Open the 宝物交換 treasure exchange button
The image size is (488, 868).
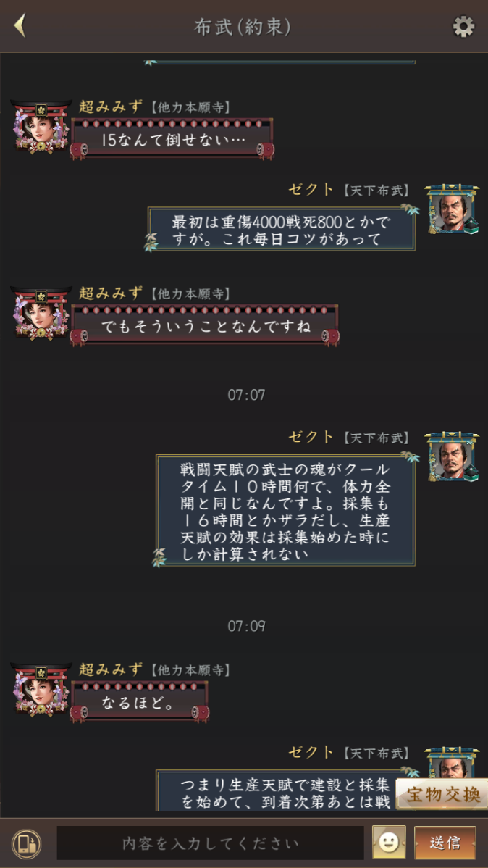(x=442, y=794)
